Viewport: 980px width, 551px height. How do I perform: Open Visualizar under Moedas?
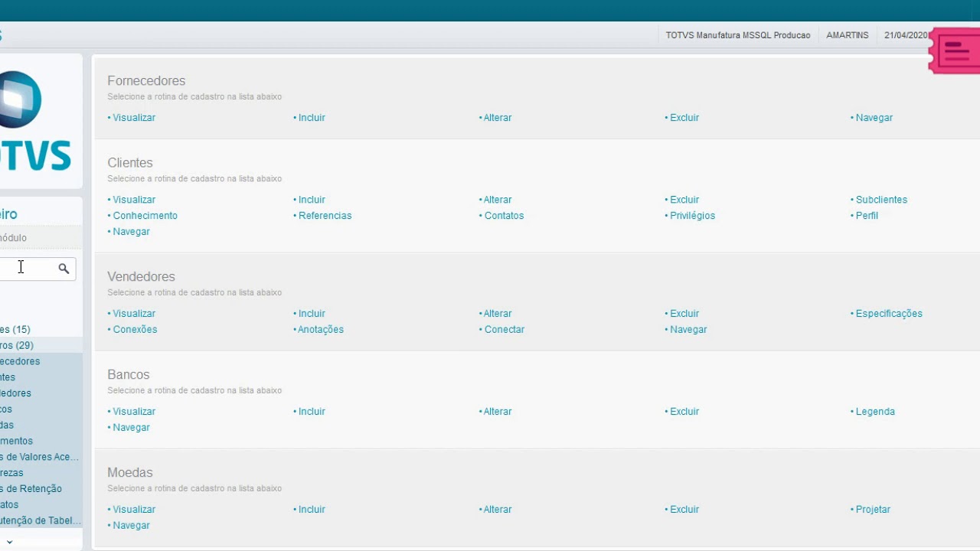click(x=134, y=510)
